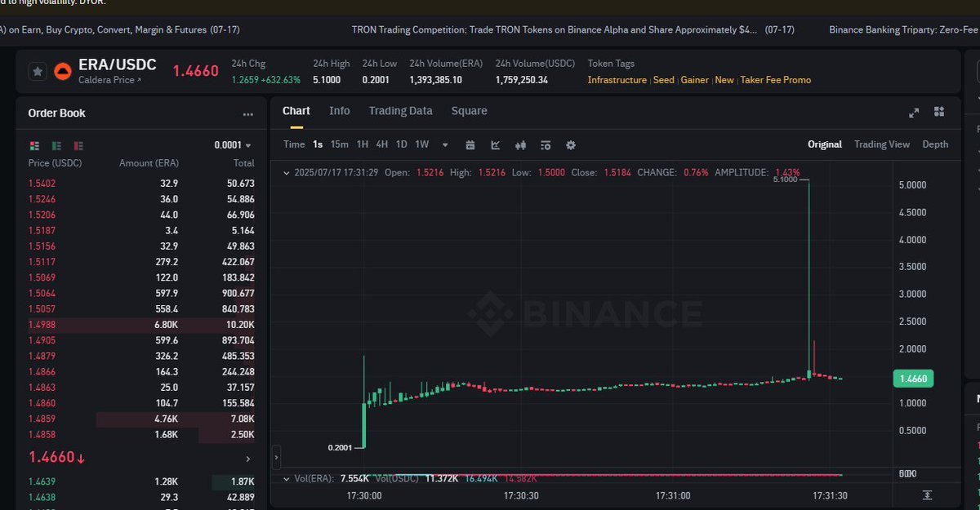Show only buy orders in order book

(x=56, y=145)
